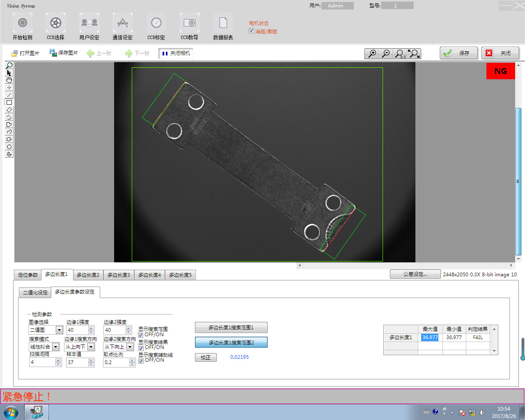This screenshot has width=525, height=420.
Task: Click the zoom in magnifier icon
Action: [x=372, y=53]
